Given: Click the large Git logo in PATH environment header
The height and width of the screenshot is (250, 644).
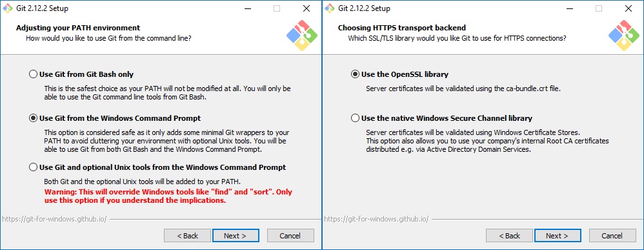Looking at the screenshot, I should (x=302, y=36).
